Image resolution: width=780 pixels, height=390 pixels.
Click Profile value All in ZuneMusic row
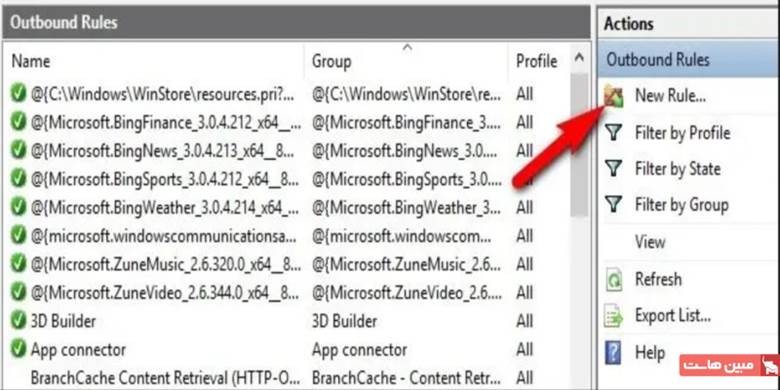click(524, 265)
